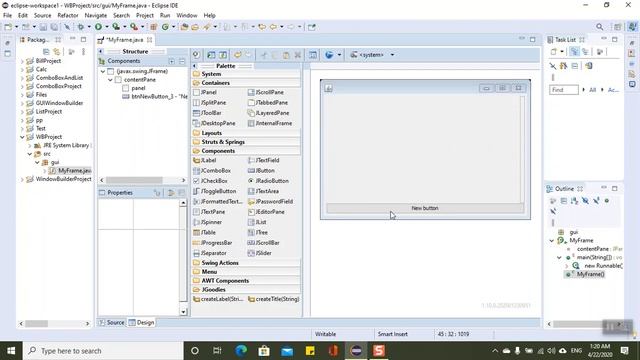Select MyFrame.java in Package Explorer
This screenshot has height=360, width=640.
70,171
